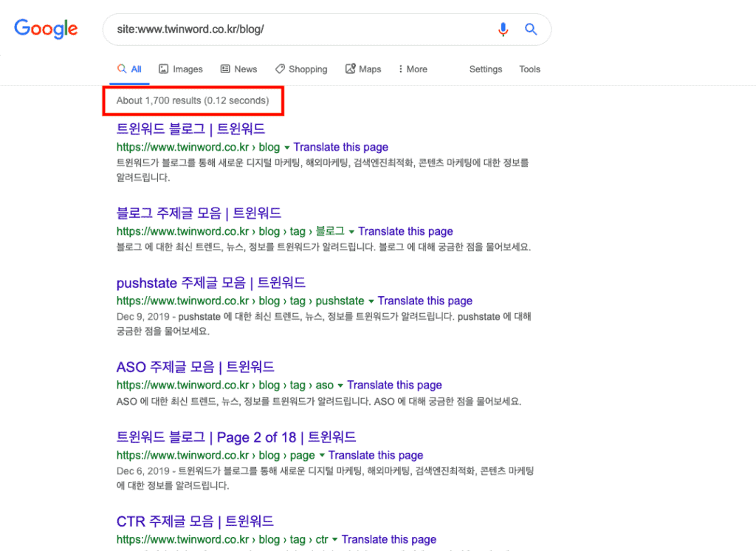Screen dimensions: 756x551
Task: Translate the Page 2 of 18 result
Action: pyautogui.click(x=376, y=455)
